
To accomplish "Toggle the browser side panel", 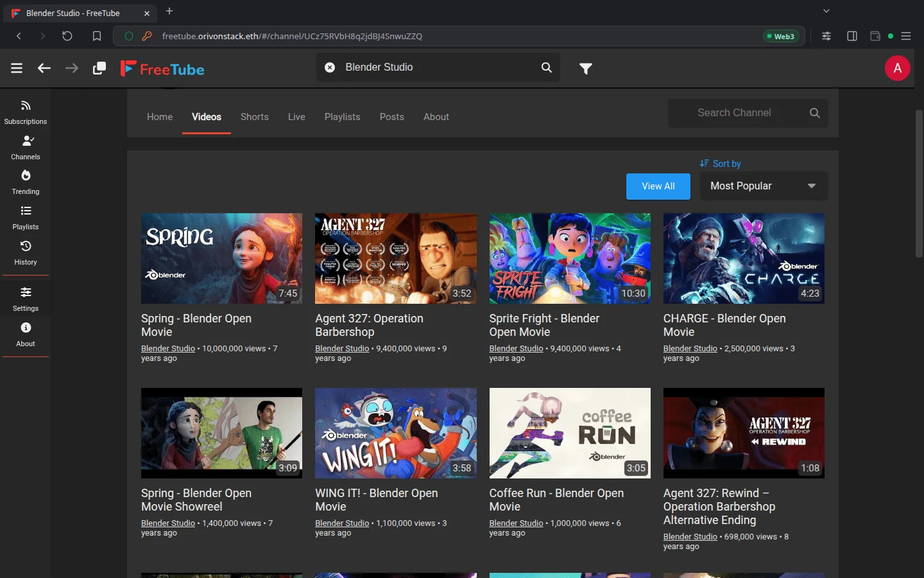I will point(852,36).
